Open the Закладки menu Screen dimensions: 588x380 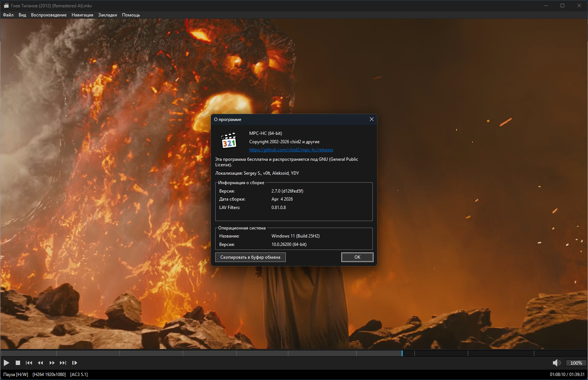point(108,15)
